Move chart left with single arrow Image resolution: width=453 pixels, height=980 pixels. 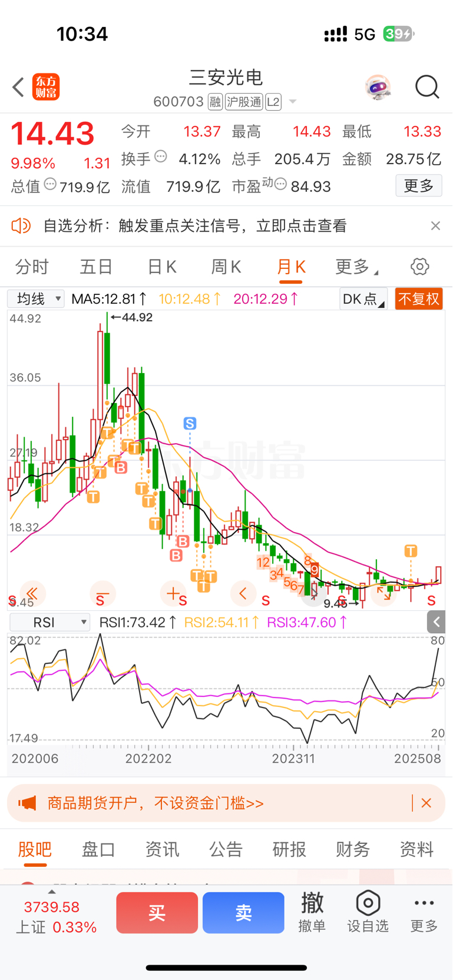(243, 593)
